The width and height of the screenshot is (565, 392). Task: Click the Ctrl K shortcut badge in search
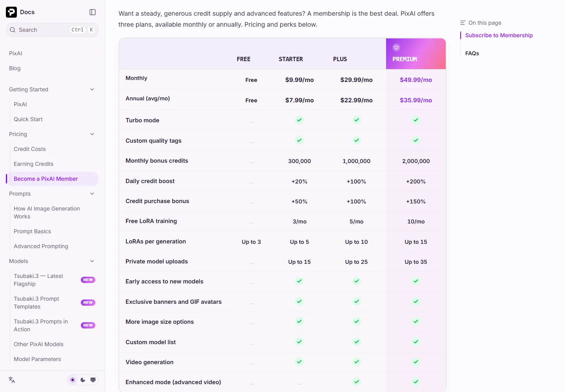[82, 30]
